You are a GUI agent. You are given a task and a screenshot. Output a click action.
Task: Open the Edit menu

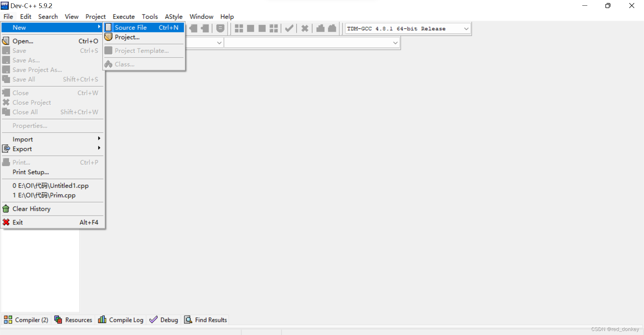[x=25, y=16]
